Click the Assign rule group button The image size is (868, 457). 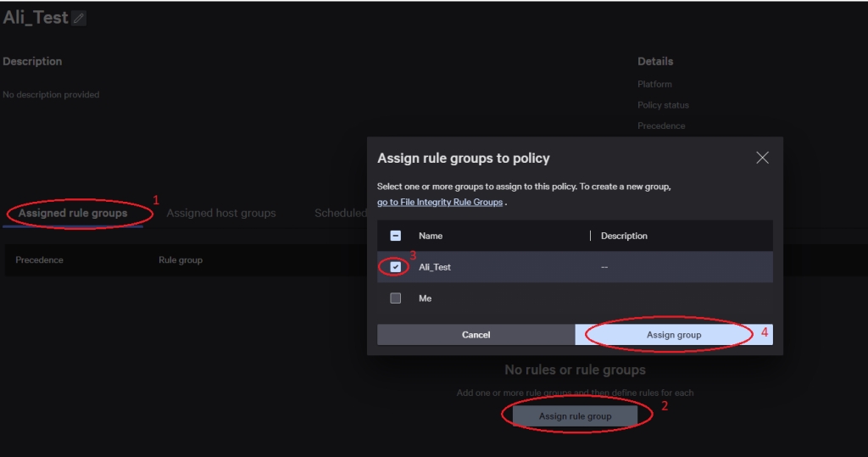tap(575, 416)
